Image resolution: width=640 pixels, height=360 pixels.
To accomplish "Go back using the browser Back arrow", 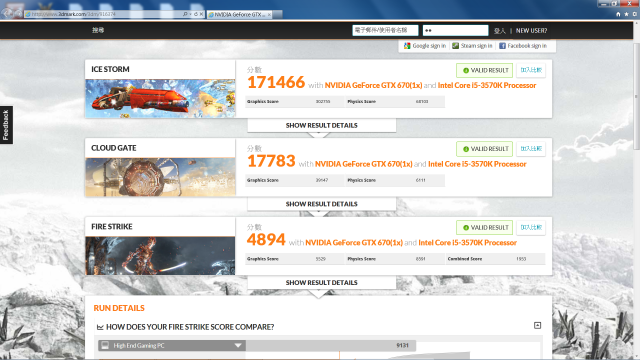I will pyautogui.click(x=7, y=13).
